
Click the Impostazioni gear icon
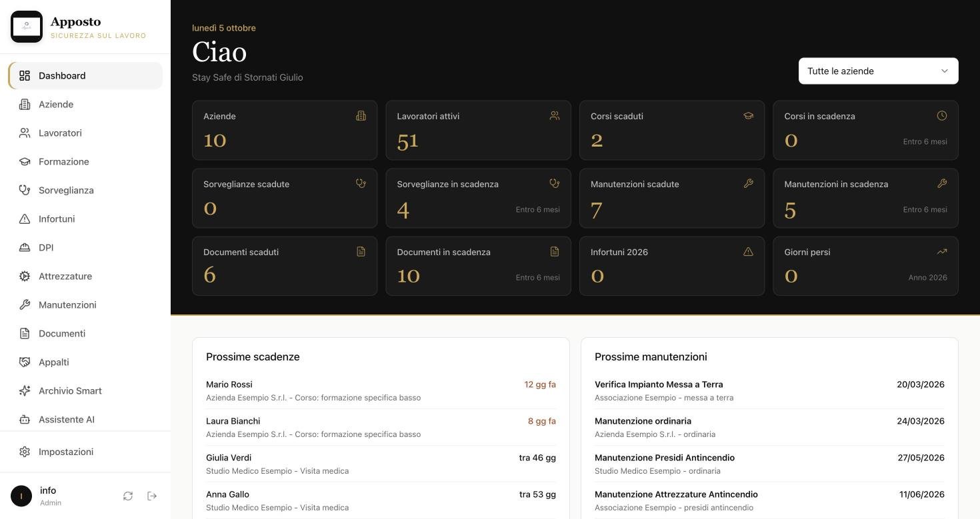25,452
